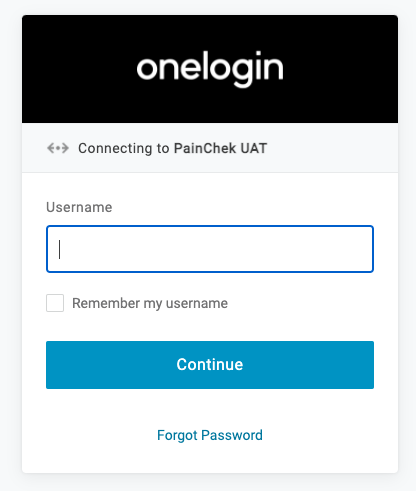Click the double-arrow icon beside Connecting text

pyautogui.click(x=58, y=148)
